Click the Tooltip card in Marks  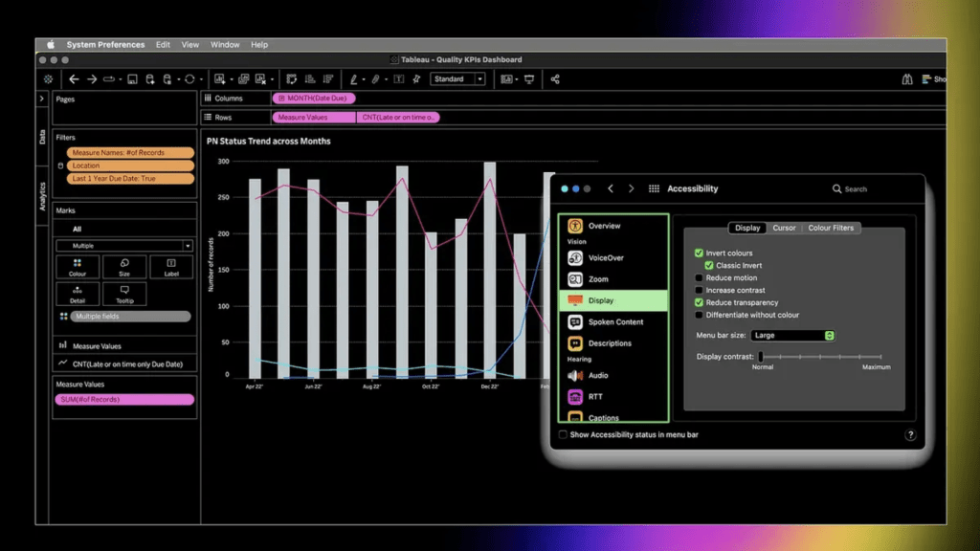click(x=124, y=295)
